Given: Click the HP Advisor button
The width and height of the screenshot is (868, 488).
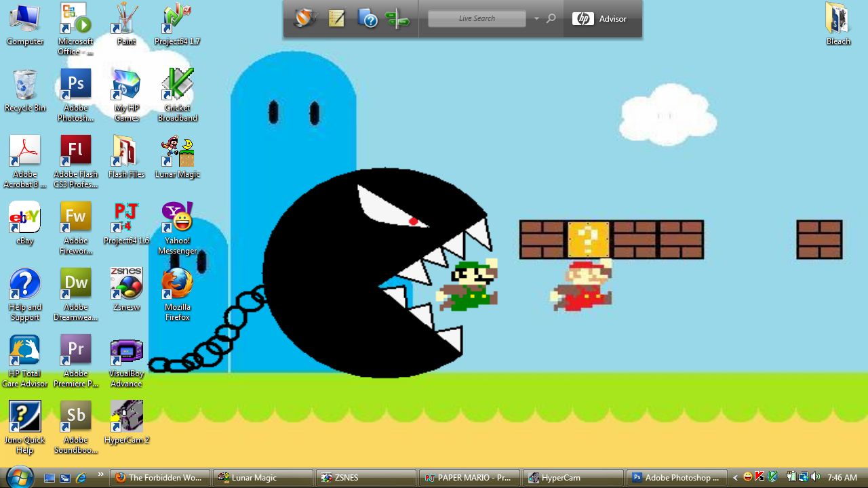Looking at the screenshot, I should pos(600,19).
